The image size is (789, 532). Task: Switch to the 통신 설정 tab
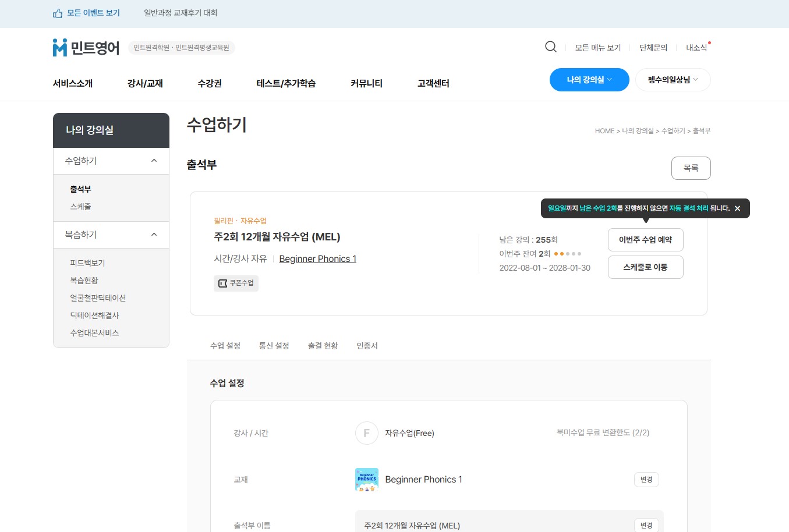coord(274,346)
